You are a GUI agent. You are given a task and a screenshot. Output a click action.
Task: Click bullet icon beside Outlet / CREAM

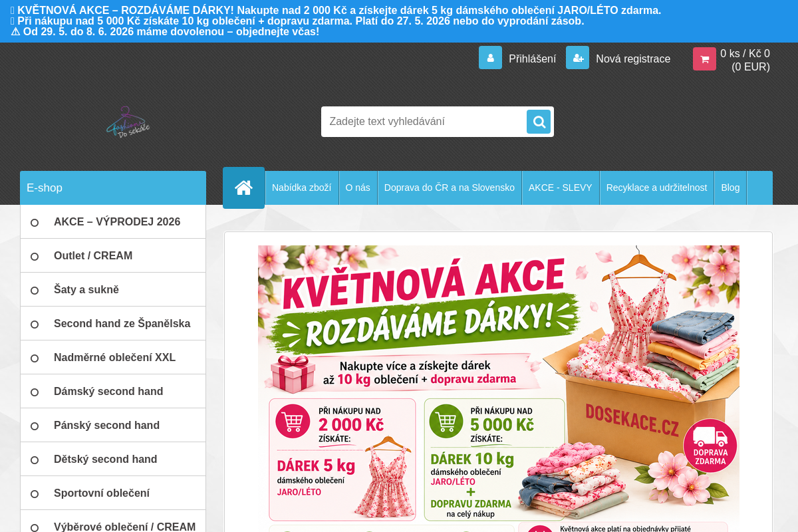[x=35, y=256]
